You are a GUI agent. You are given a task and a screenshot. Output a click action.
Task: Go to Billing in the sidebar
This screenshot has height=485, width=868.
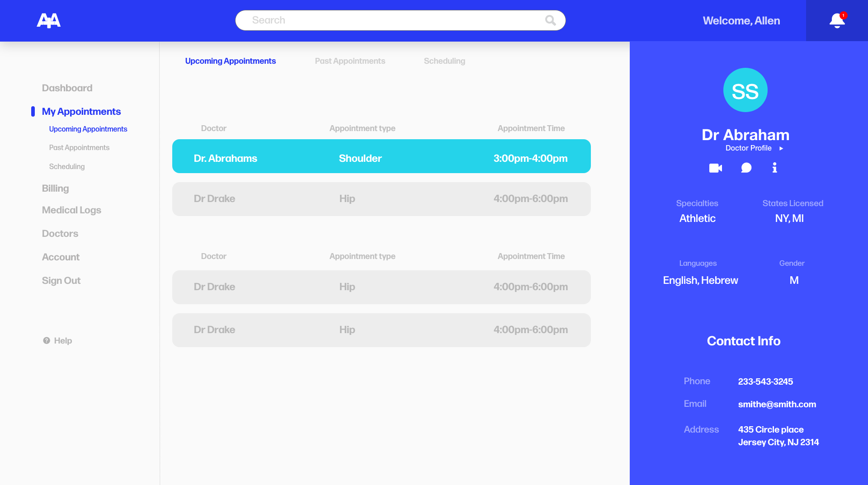[55, 188]
